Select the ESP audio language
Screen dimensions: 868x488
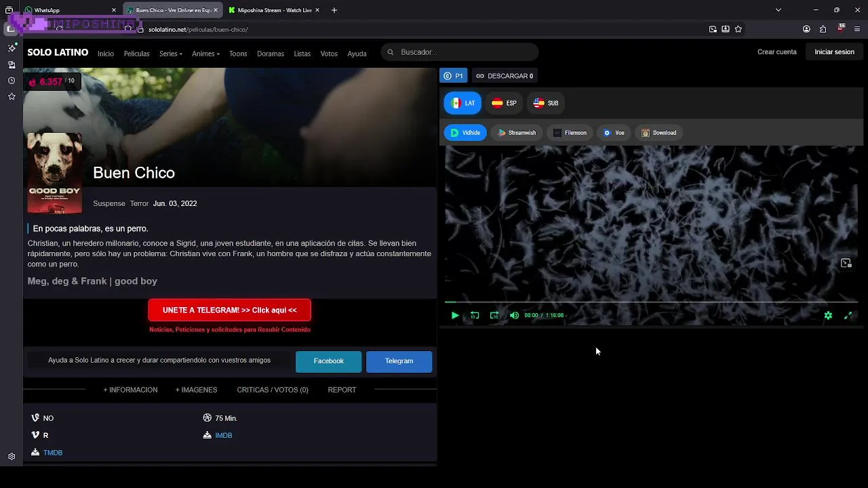pyautogui.click(x=504, y=103)
